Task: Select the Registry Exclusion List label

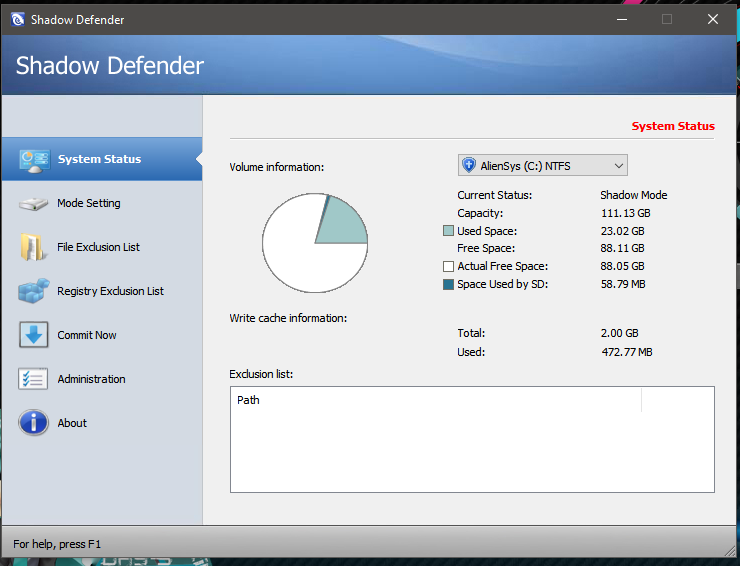Action: pos(110,291)
